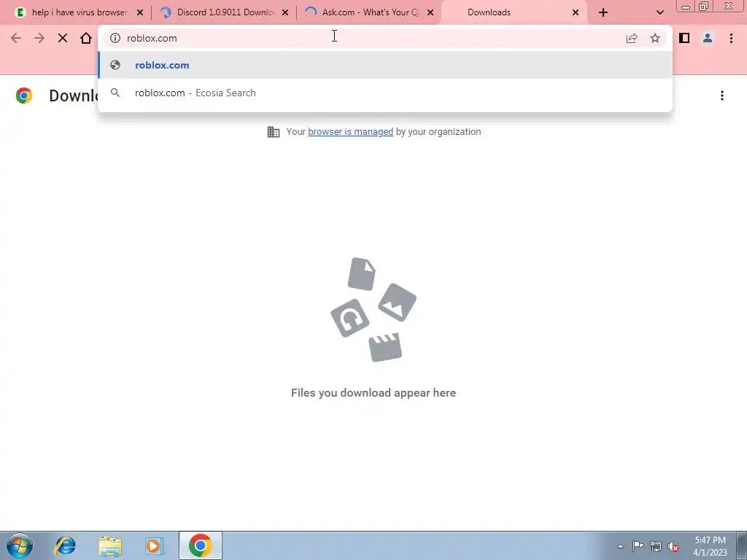
Task: Open Downloads page more actions menu
Action: click(x=722, y=96)
